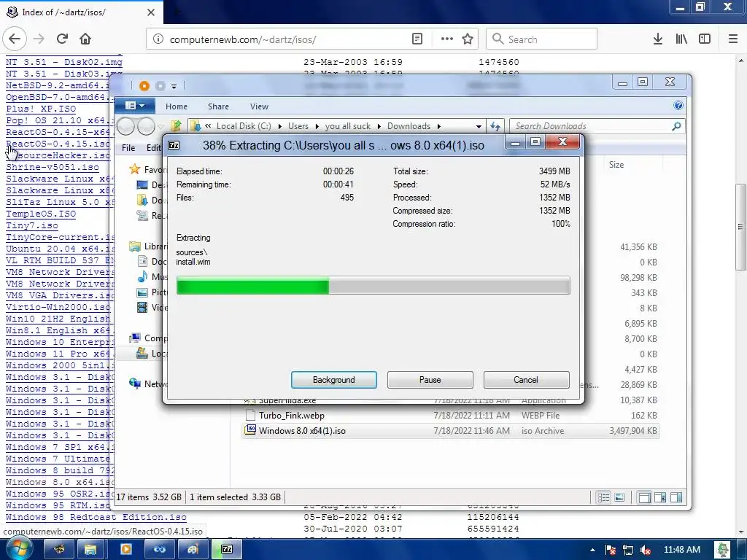747x560 pixels.
Task: Open the Tiny7.iso link
Action: tap(32, 226)
